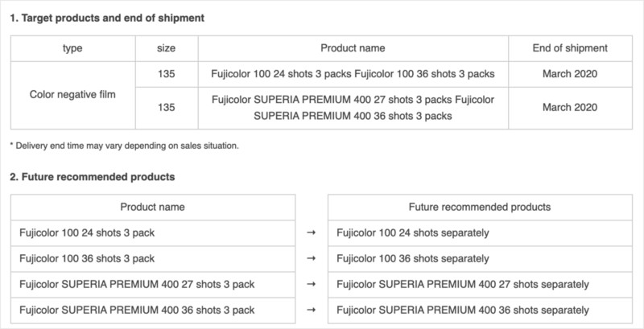Click the first March 2020 shipment date
The image size is (644, 329).
click(570, 74)
